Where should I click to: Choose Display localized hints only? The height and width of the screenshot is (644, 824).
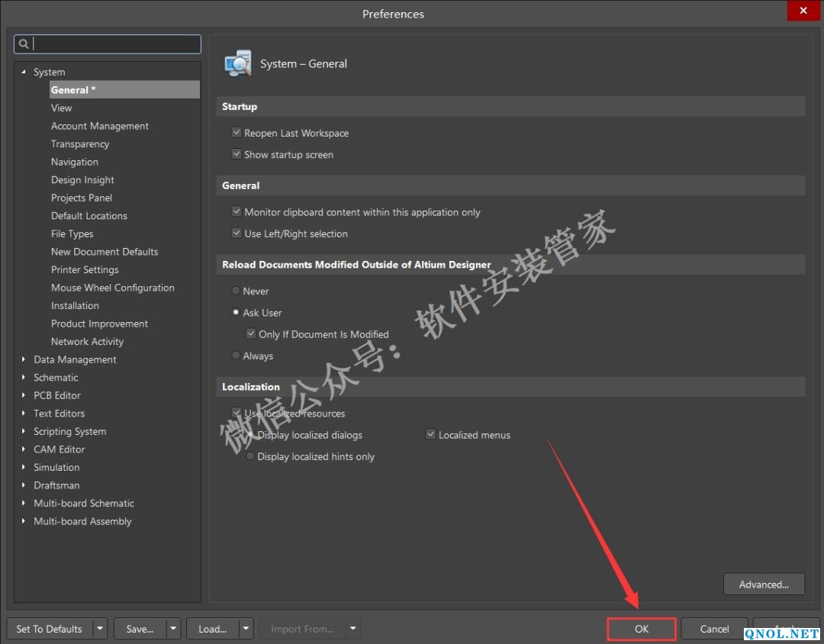pyautogui.click(x=250, y=456)
